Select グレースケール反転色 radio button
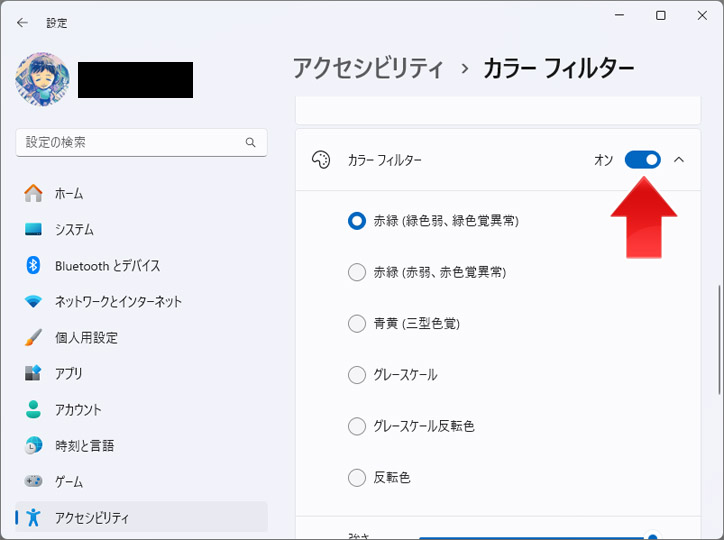 [356, 426]
